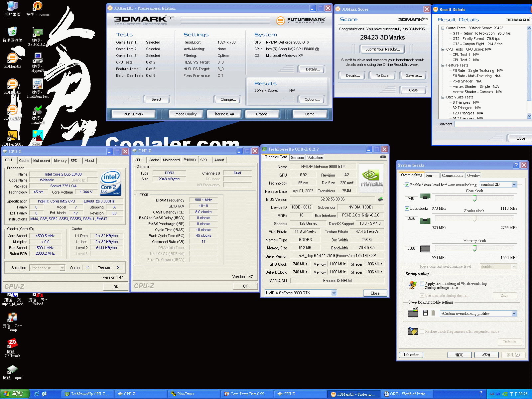Click the Start button on taskbar

point(15,394)
